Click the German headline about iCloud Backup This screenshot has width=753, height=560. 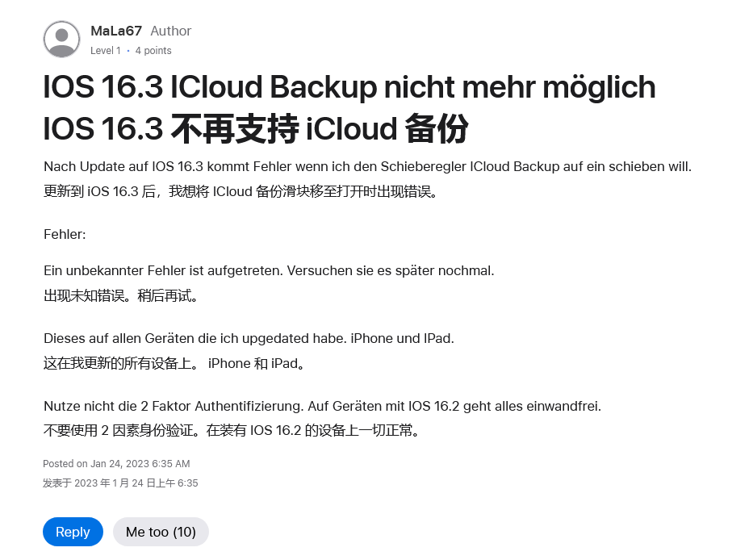(x=349, y=87)
